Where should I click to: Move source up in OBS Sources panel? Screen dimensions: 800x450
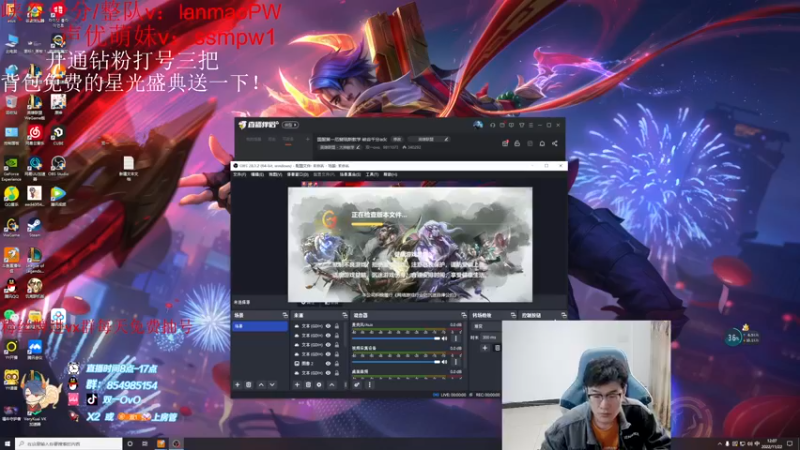pyautogui.click(x=332, y=385)
